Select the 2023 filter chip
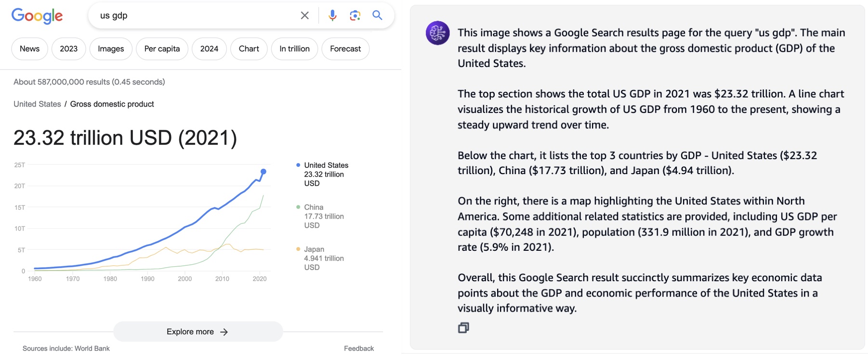868x355 pixels. click(68, 49)
